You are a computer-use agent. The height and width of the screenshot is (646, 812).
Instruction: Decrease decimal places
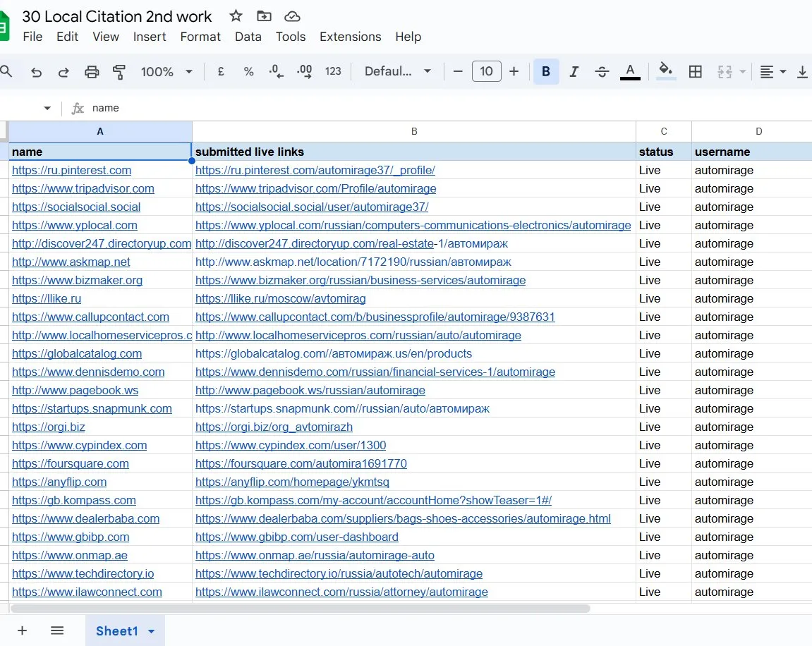276,71
